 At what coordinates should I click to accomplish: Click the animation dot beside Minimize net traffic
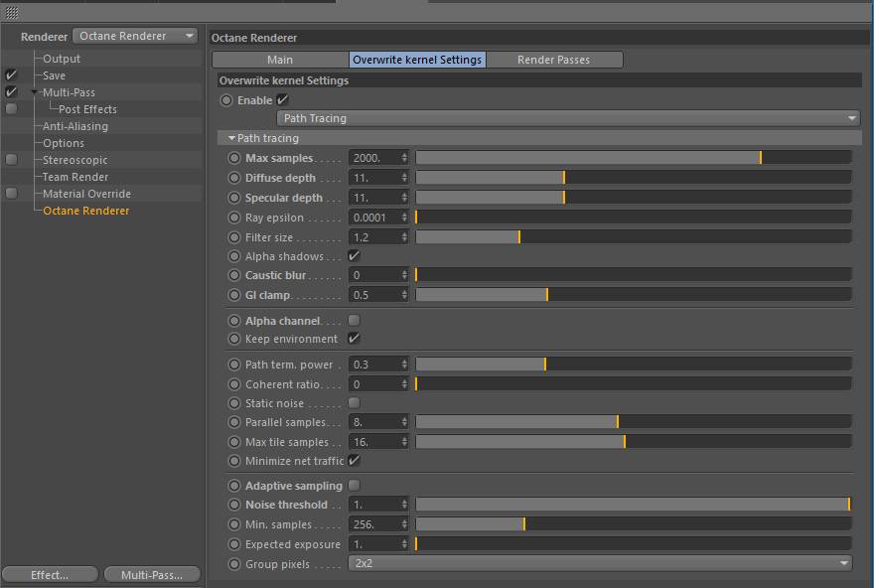click(234, 460)
